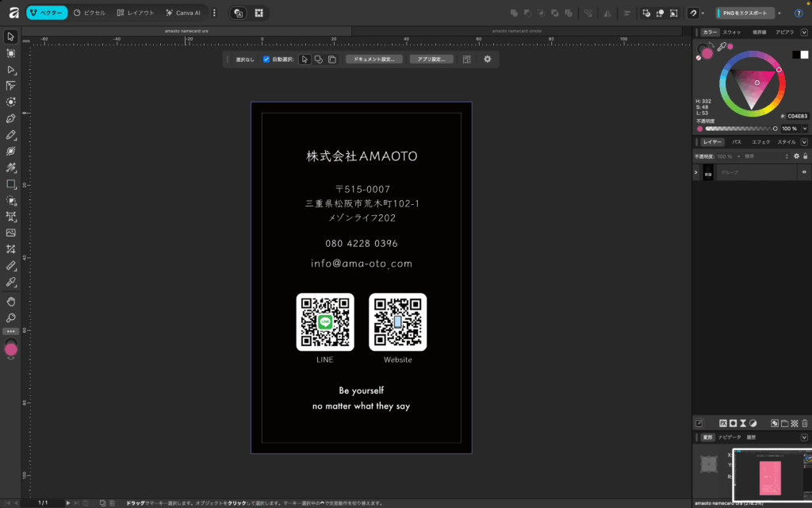
Task: Click the PNGをエクスポート button
Action: pos(745,13)
